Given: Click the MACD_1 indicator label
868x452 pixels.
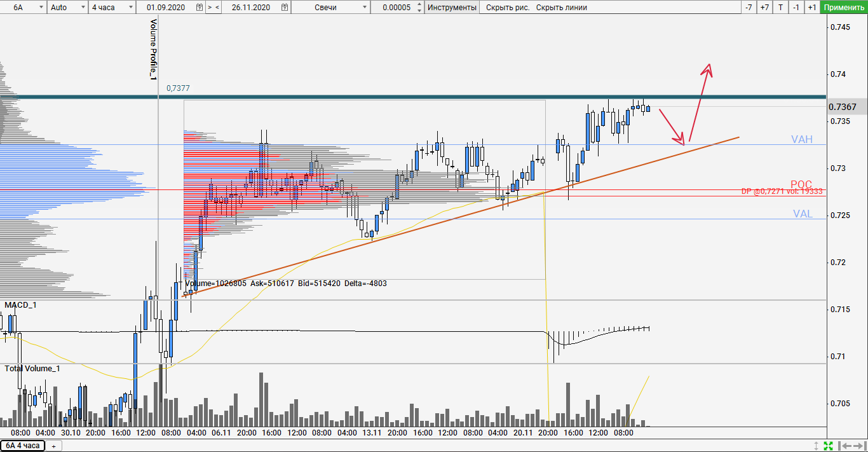Looking at the screenshot, I should pyautogui.click(x=20, y=305).
